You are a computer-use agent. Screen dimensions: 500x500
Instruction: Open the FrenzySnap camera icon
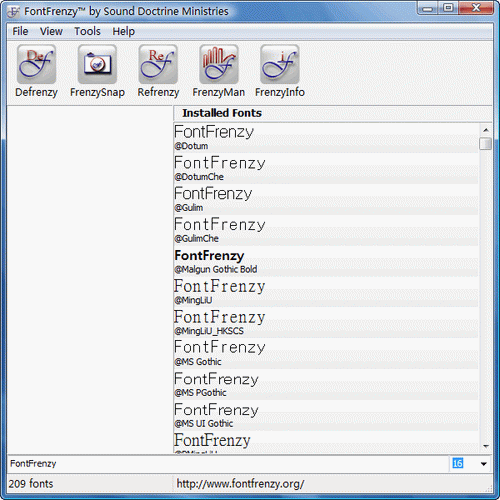pyautogui.click(x=97, y=64)
